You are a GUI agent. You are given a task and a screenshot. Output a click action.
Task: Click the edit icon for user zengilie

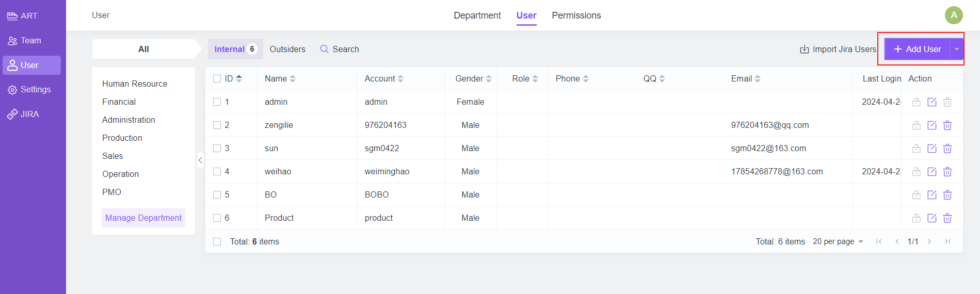pos(931,125)
